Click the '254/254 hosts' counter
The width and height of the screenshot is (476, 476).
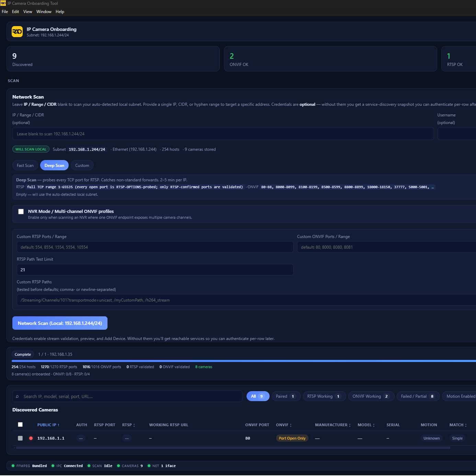coord(23,367)
